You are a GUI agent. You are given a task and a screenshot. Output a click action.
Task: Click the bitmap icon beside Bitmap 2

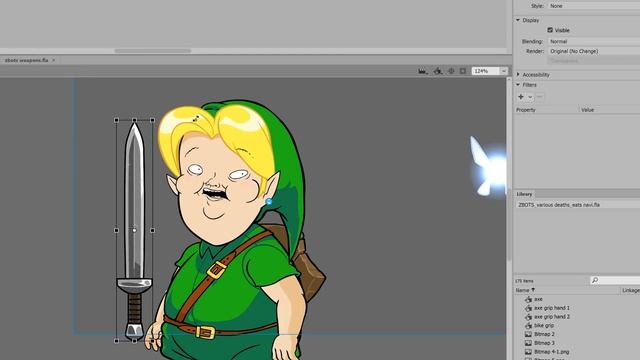528,334
